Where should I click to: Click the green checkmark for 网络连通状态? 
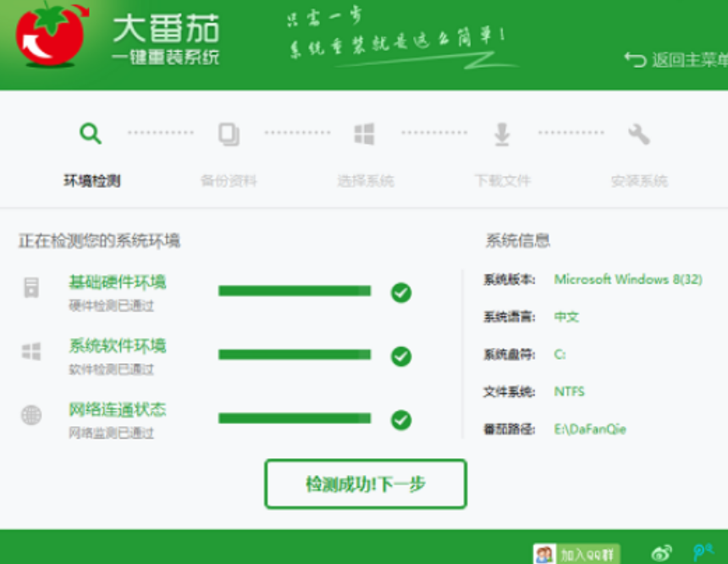tap(401, 419)
